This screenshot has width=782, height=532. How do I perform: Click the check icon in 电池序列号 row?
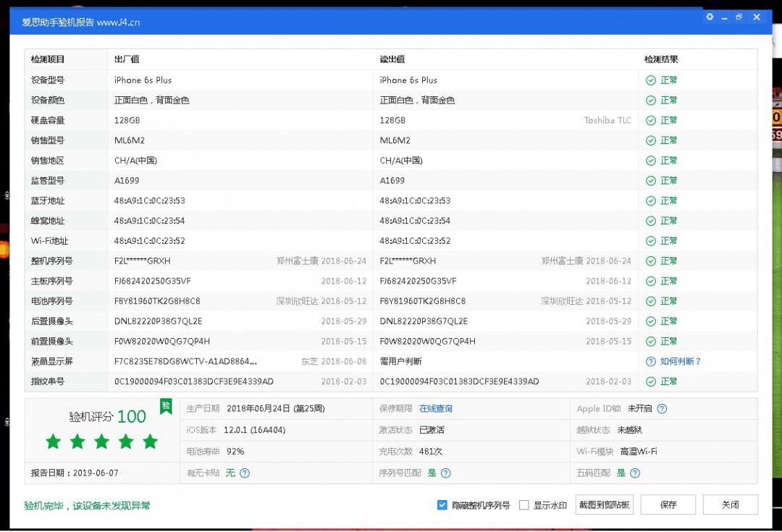[650, 301]
